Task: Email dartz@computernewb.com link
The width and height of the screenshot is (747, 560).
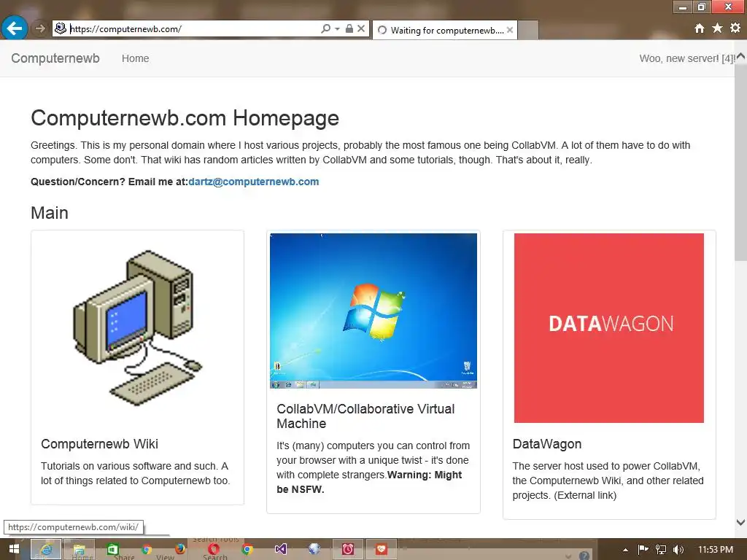Action: click(253, 182)
